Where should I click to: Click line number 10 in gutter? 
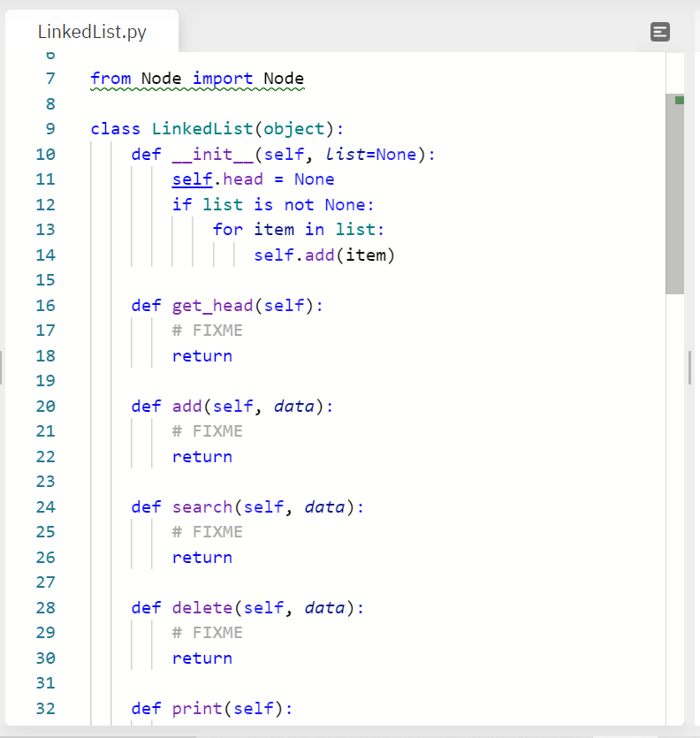click(46, 154)
